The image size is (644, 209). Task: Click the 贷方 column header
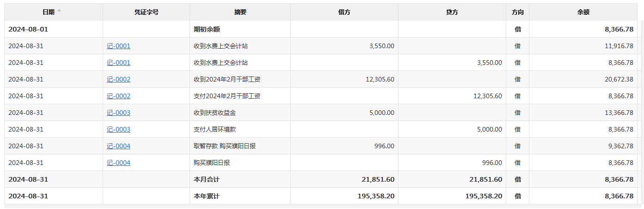coord(452,12)
